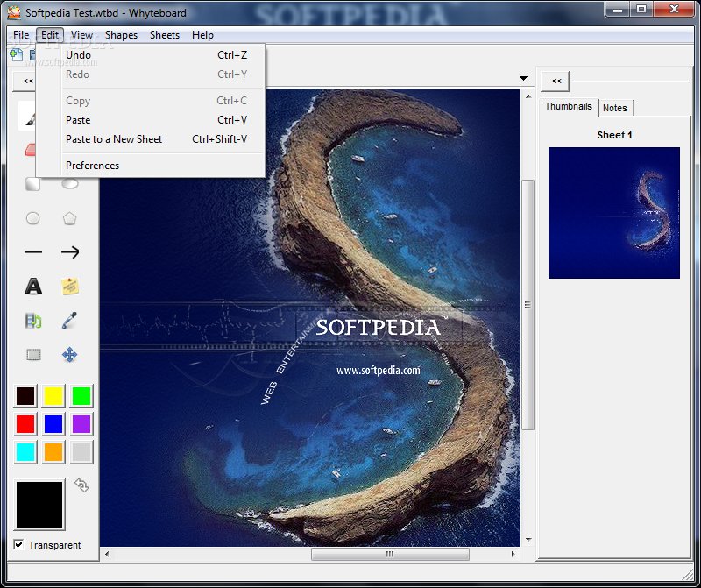Pick the black colour swatch
The width and height of the screenshot is (701, 588).
tap(25, 396)
